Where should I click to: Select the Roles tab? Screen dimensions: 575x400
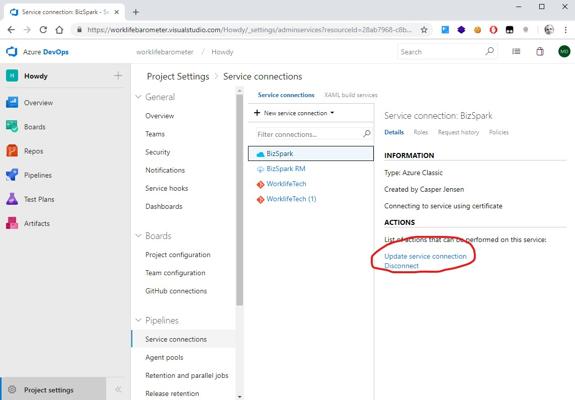(x=421, y=132)
